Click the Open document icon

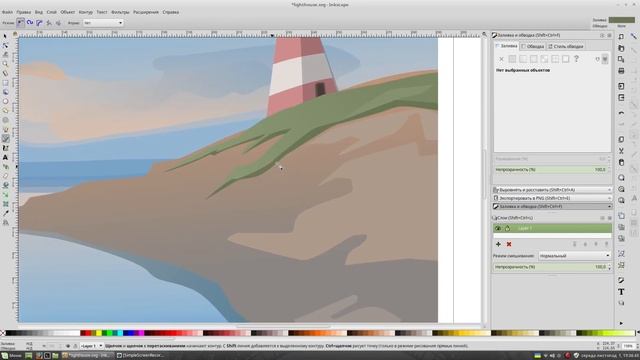point(621,48)
